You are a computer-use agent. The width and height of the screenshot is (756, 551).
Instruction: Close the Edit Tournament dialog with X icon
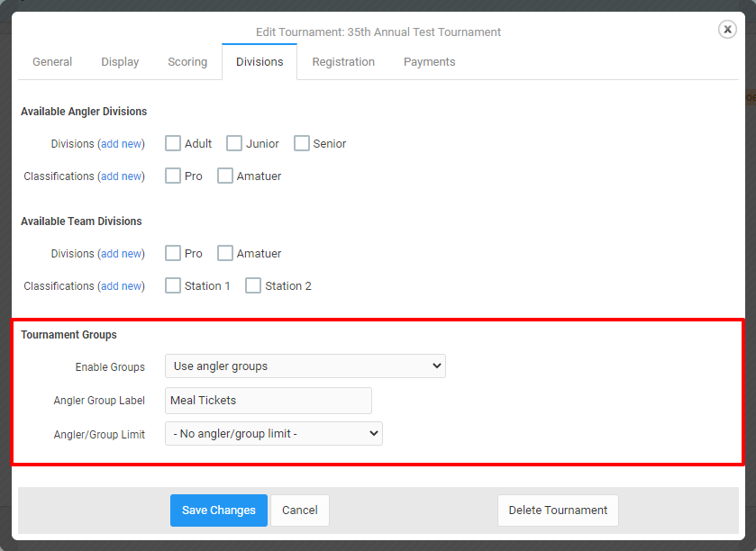click(x=727, y=30)
